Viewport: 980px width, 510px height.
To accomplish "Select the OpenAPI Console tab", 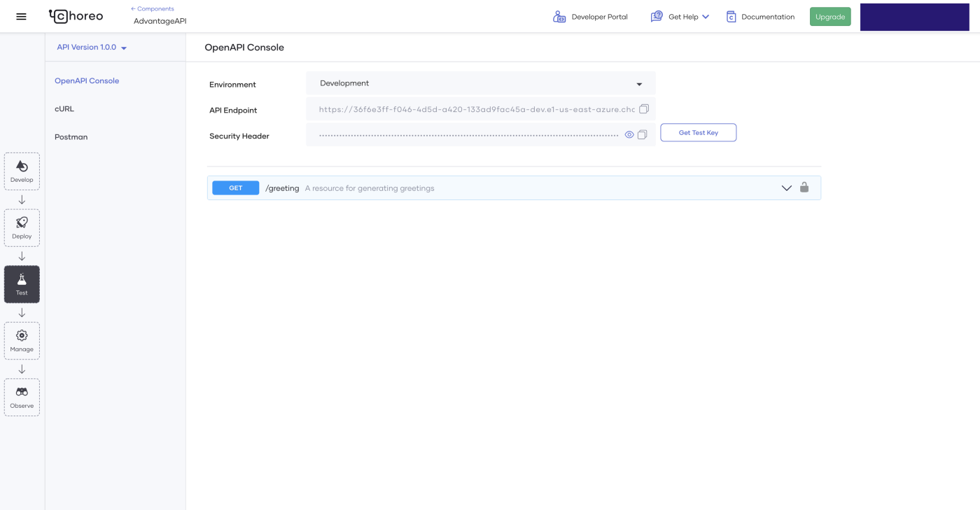I will click(87, 80).
